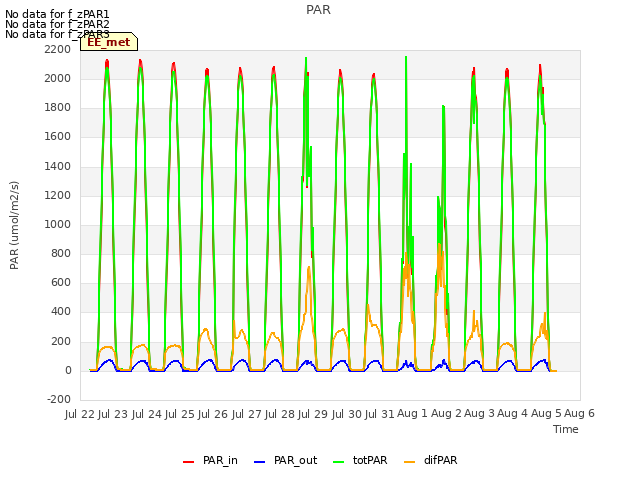Screen dimensions: 640x480
Task: Select the PAR_out legend label
Action: [x=296, y=460]
